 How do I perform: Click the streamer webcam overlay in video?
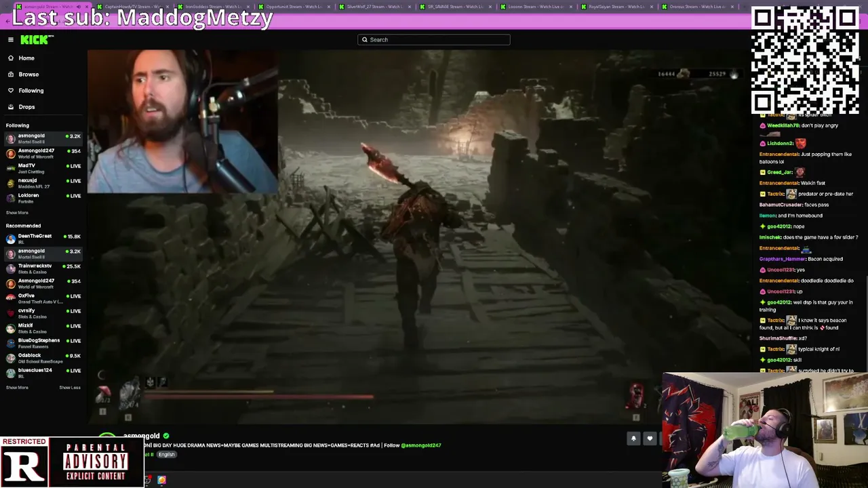tap(182, 121)
